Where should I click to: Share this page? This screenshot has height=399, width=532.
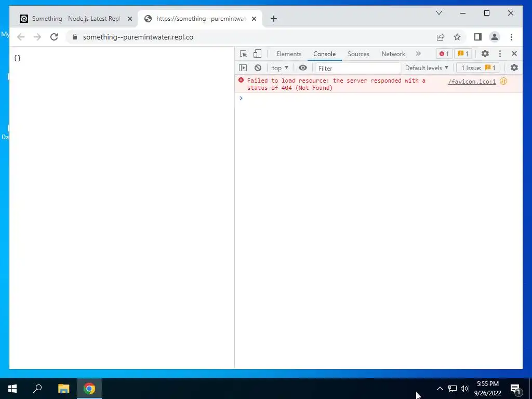(441, 37)
